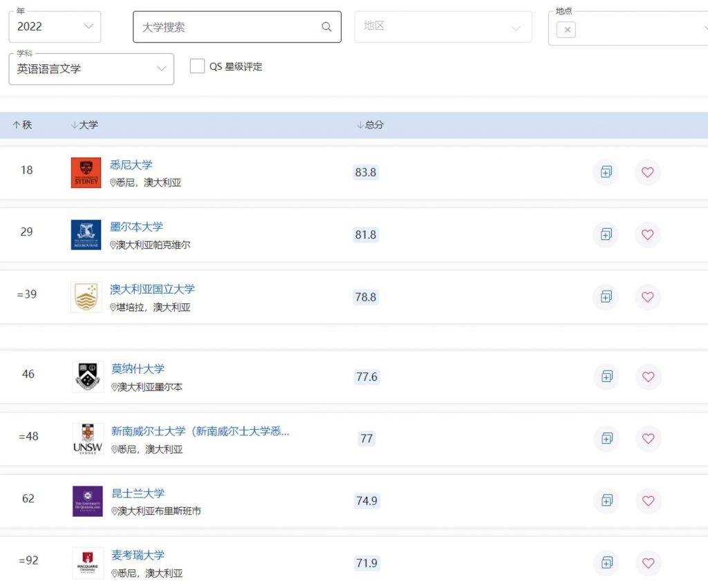Focus the 大学搜索 search field
This screenshot has height=588, width=708.
[237, 27]
